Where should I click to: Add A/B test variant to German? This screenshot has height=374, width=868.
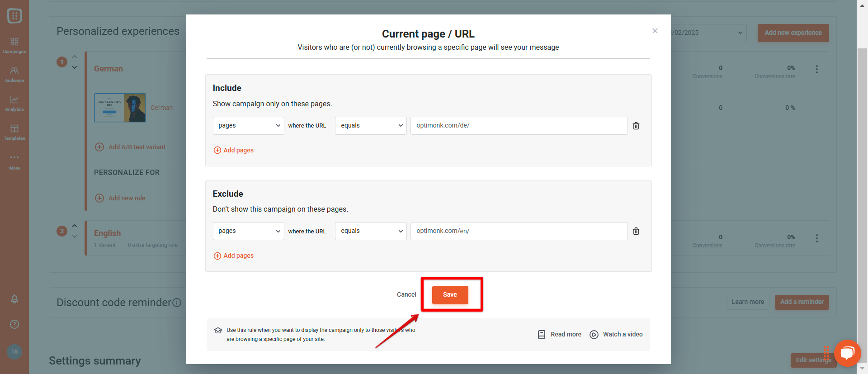[130, 147]
